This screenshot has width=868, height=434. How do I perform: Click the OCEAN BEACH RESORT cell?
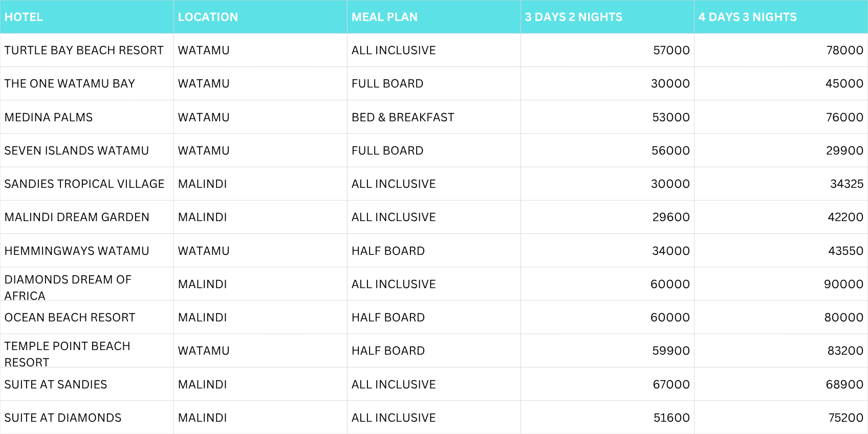click(70, 317)
